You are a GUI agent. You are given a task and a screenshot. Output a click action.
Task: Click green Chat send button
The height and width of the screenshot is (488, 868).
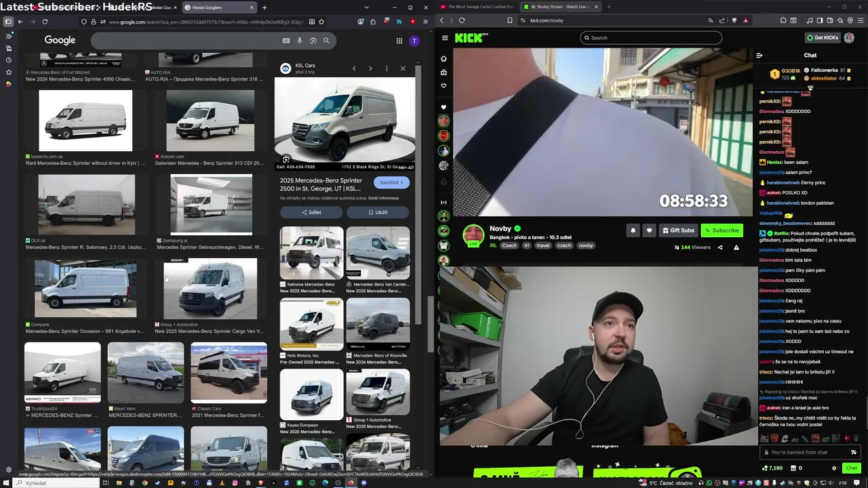(x=851, y=468)
